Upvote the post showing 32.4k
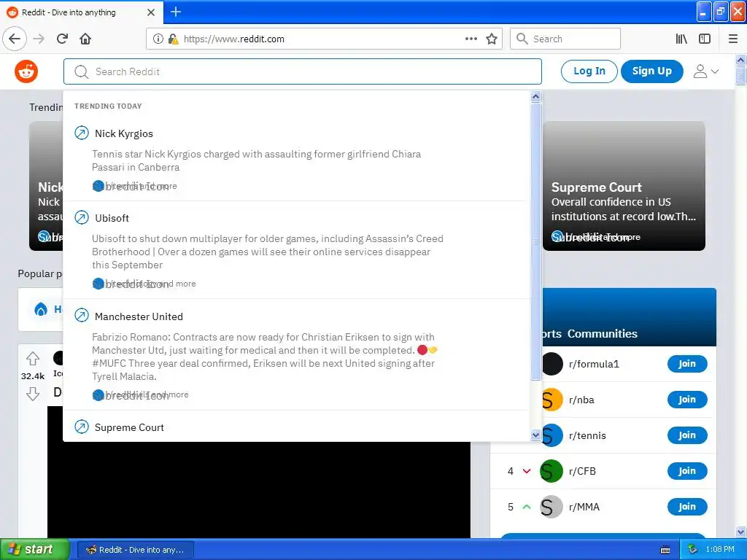The height and width of the screenshot is (560, 747). (33, 358)
